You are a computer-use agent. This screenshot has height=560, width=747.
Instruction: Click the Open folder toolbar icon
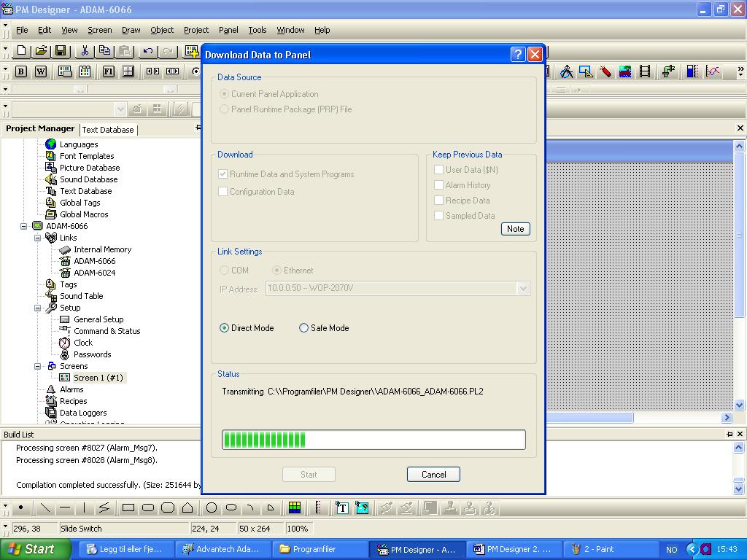(x=41, y=50)
